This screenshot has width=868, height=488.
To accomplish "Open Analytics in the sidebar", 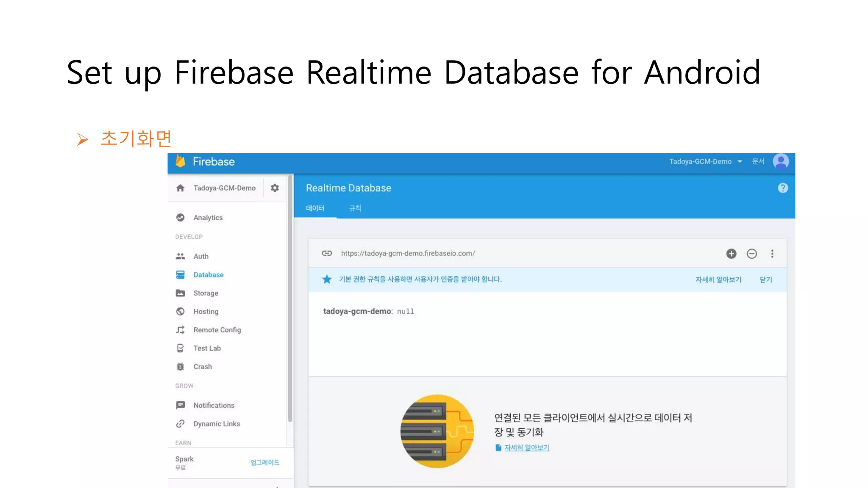I will pyautogui.click(x=208, y=218).
